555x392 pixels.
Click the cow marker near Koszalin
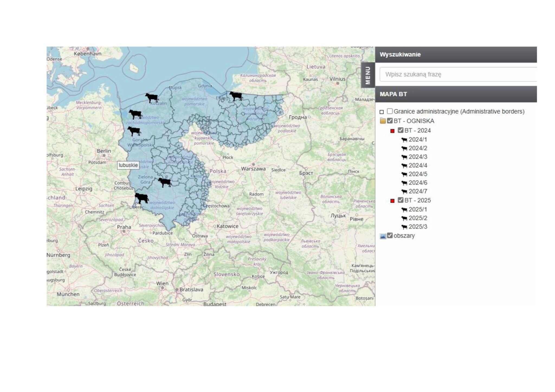152,97
